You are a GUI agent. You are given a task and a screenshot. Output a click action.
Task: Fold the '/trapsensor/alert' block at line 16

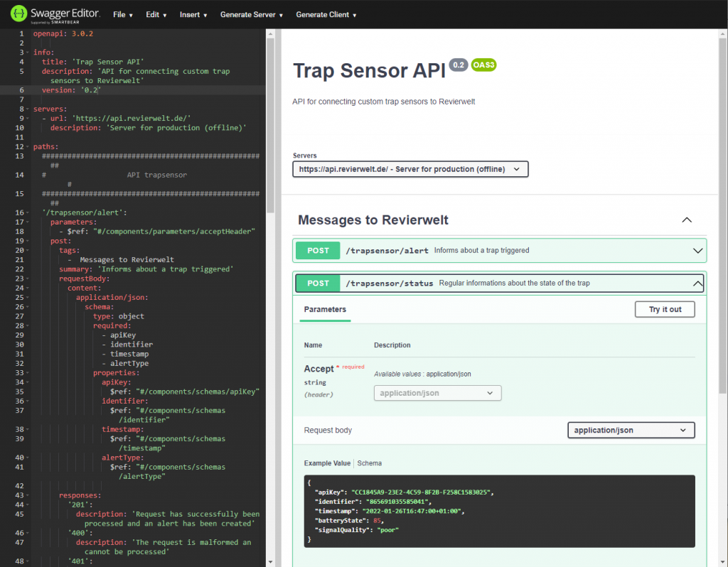[28, 212]
